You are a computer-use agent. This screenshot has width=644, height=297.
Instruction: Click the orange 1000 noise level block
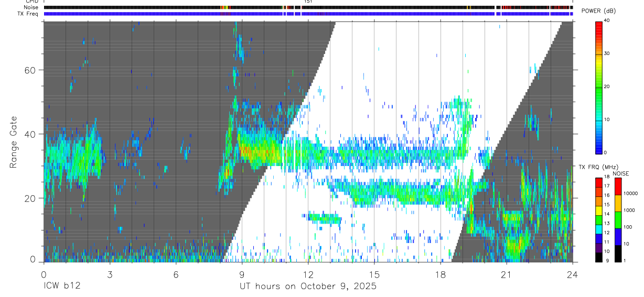[618, 203]
